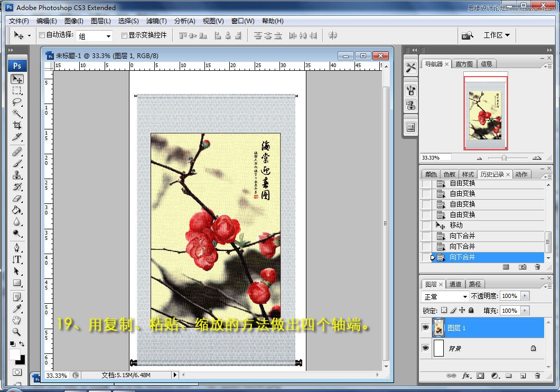The height and width of the screenshot is (392, 560).
Task: Switch to the 动作 tab
Action: tap(521, 174)
